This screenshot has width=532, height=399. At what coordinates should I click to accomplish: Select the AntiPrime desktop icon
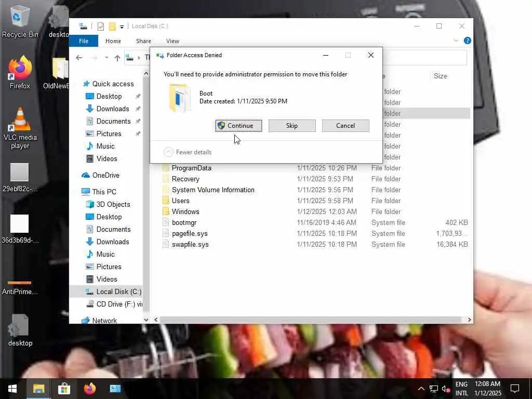(20, 287)
